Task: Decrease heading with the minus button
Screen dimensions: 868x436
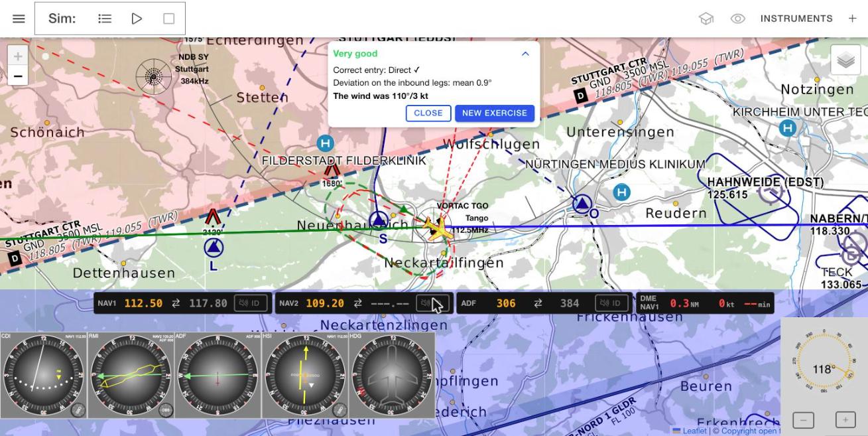Action: point(803,419)
